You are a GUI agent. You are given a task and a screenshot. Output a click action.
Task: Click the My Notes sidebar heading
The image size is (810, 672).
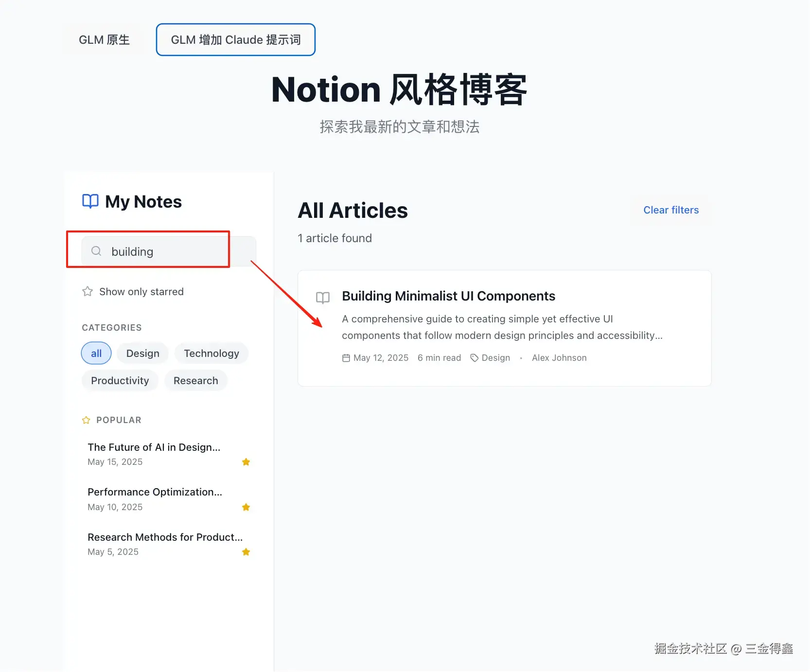point(143,202)
